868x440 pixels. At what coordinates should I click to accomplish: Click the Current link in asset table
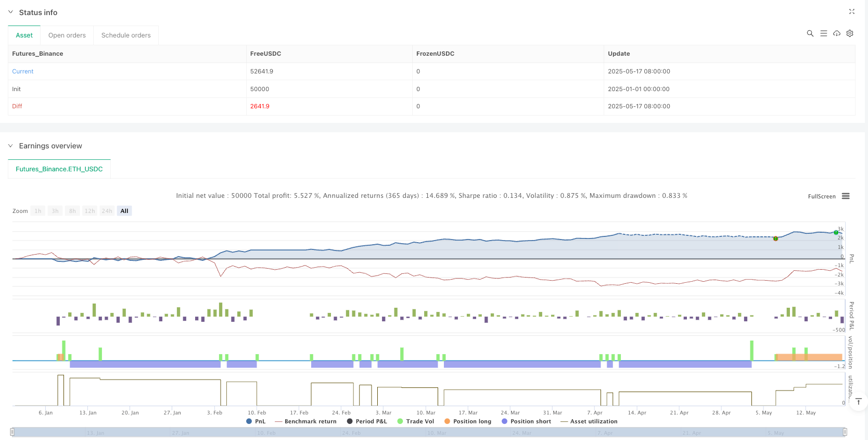23,71
